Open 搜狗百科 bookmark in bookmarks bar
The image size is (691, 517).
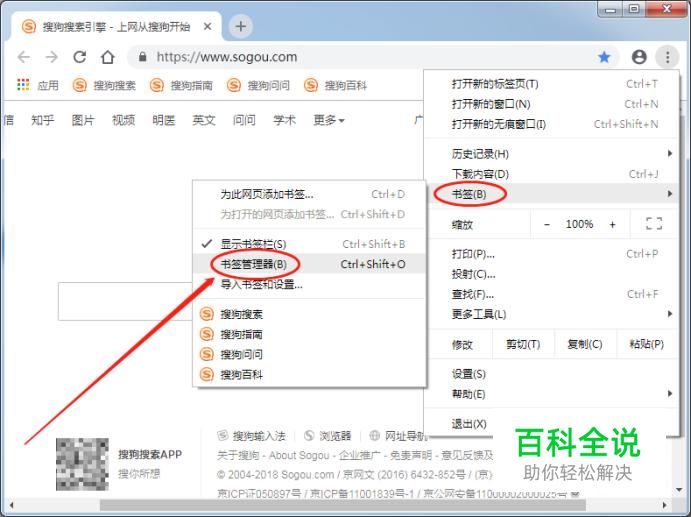pyautogui.click(x=336, y=85)
